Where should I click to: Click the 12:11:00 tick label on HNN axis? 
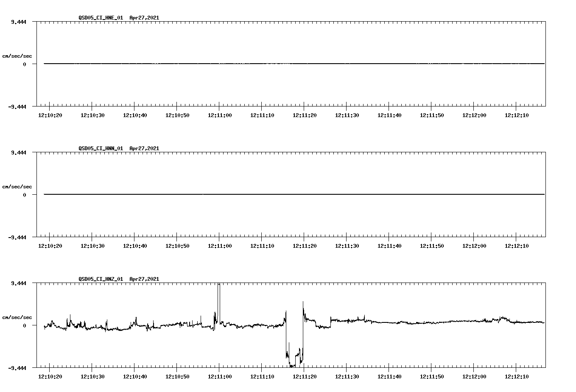[220, 245]
